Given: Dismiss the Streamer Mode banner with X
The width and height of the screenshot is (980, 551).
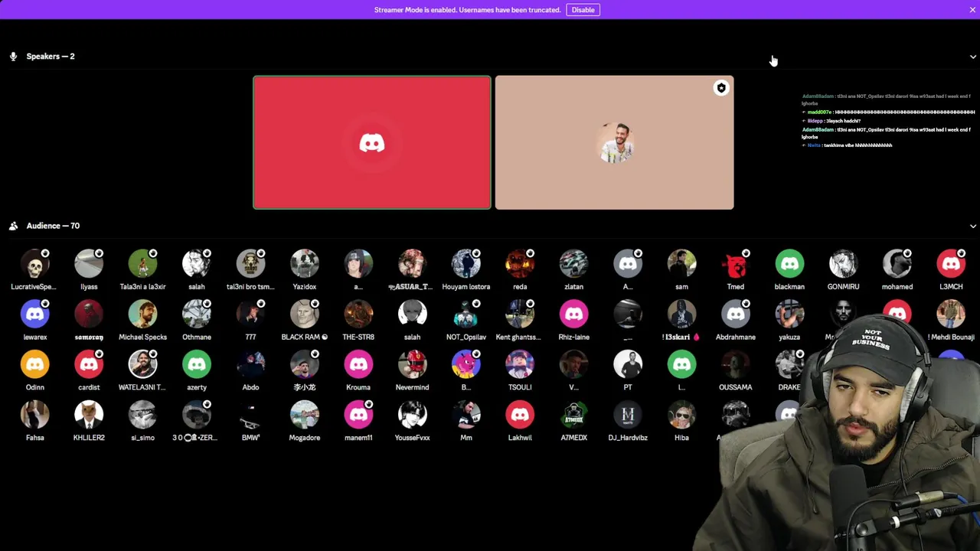Looking at the screenshot, I should pos(972,10).
